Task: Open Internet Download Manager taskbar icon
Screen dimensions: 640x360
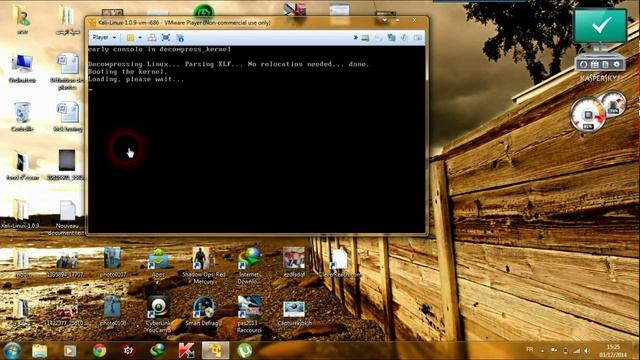Action: click(x=158, y=351)
